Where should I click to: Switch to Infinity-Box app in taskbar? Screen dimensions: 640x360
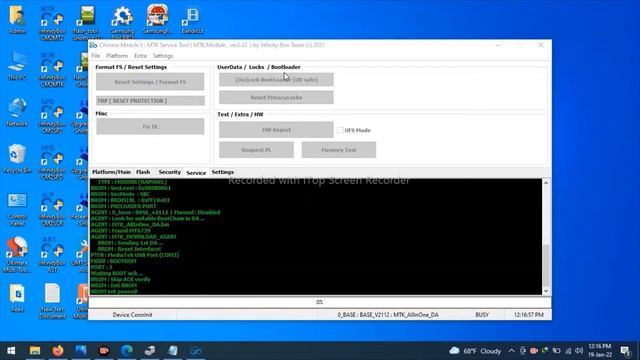(196, 351)
